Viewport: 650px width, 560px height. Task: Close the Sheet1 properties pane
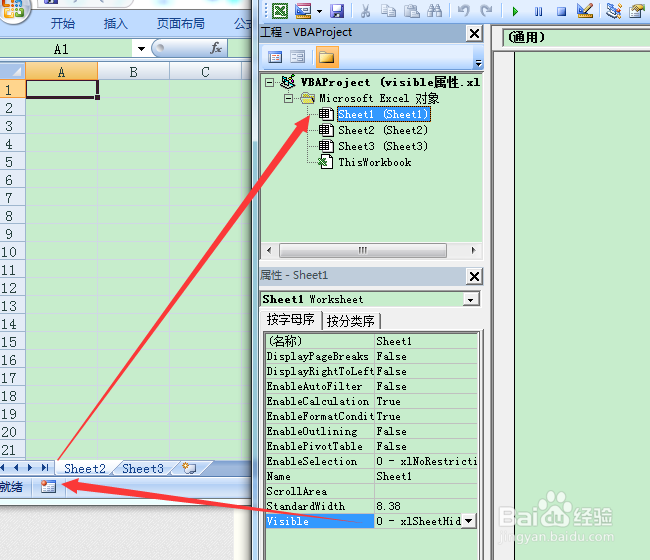474,276
